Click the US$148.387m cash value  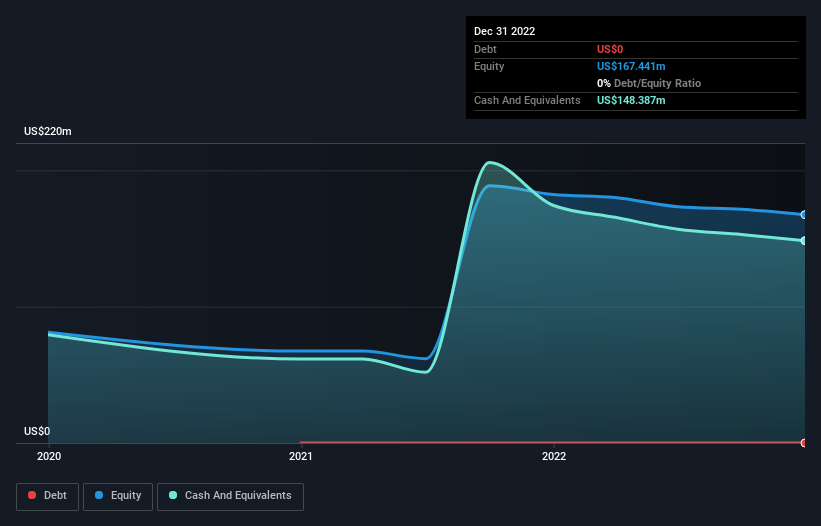[631, 100]
